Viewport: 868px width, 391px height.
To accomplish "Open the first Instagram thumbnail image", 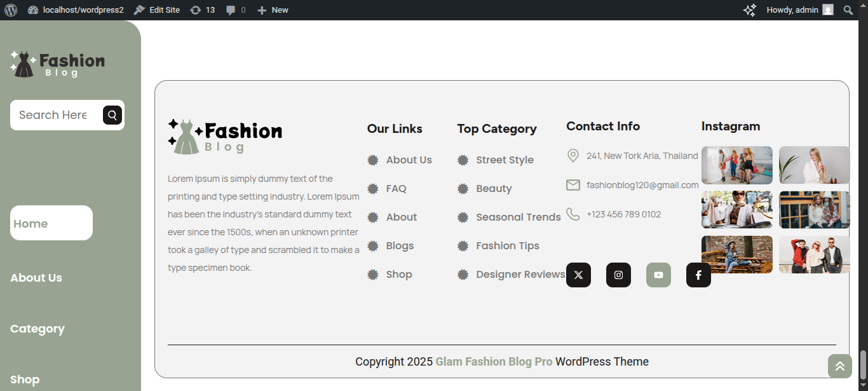I will point(736,165).
